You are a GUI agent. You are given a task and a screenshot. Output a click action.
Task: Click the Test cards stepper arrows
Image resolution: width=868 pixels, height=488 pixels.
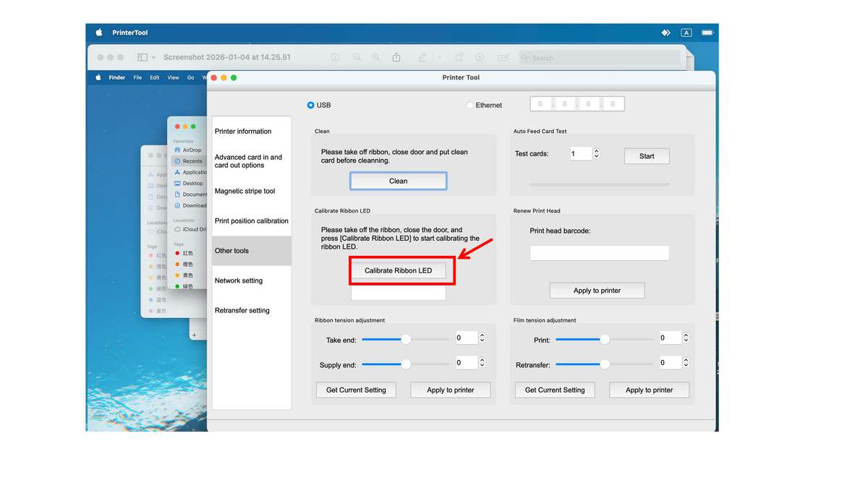(597, 153)
